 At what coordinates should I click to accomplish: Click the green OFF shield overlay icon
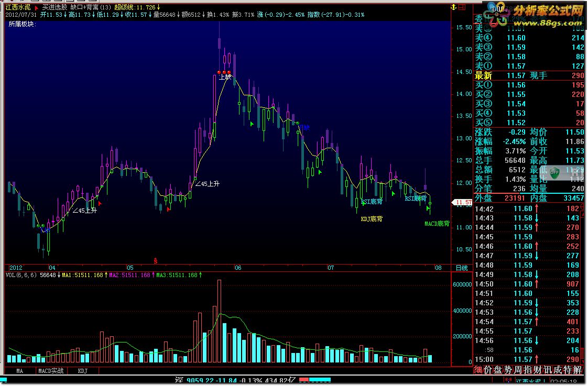pyautogui.click(x=554, y=172)
